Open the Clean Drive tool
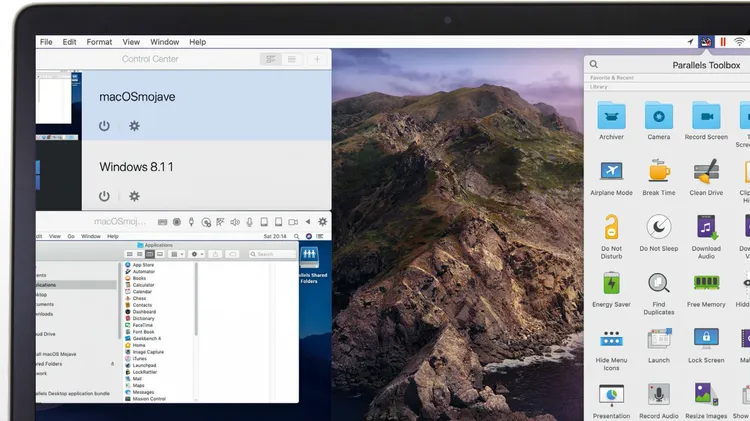Viewport: 750px width, 421px height. (706, 172)
